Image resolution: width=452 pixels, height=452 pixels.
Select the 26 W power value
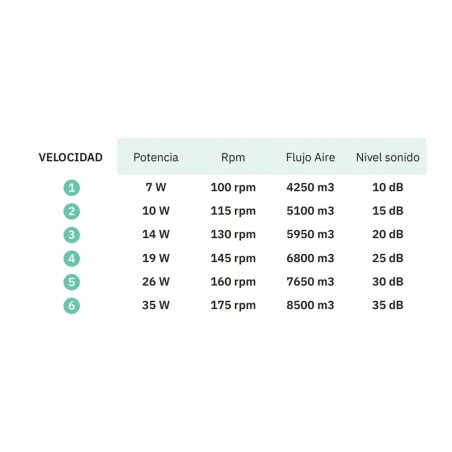[x=156, y=282]
